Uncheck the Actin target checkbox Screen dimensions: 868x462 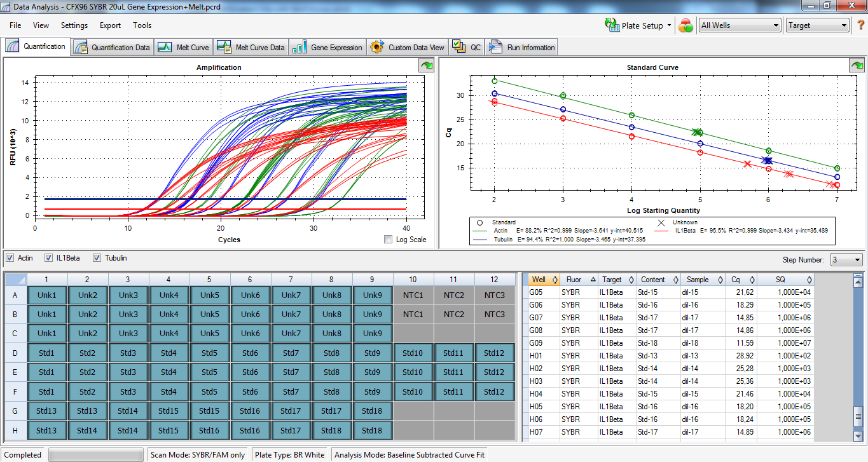pyautogui.click(x=10, y=258)
